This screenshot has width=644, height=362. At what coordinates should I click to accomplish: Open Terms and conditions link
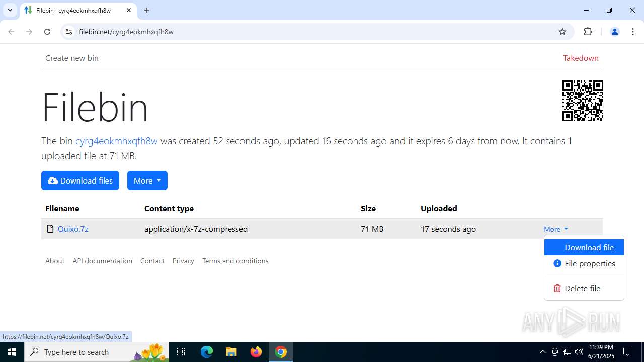235,261
